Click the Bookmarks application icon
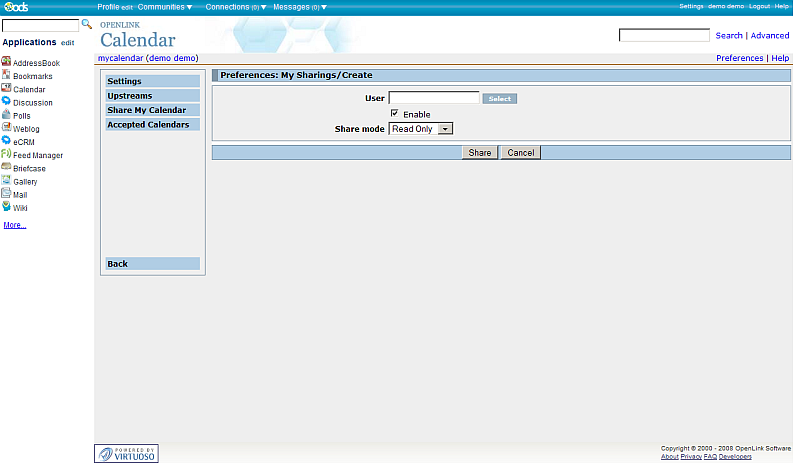 tap(6, 76)
